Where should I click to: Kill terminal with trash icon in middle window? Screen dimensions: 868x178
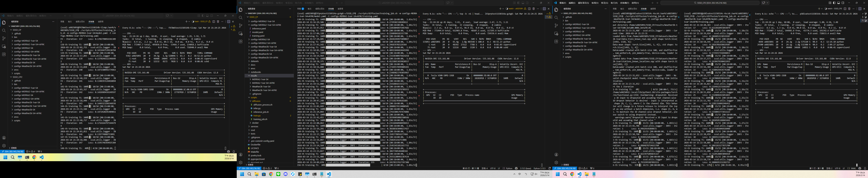coord(533,9)
